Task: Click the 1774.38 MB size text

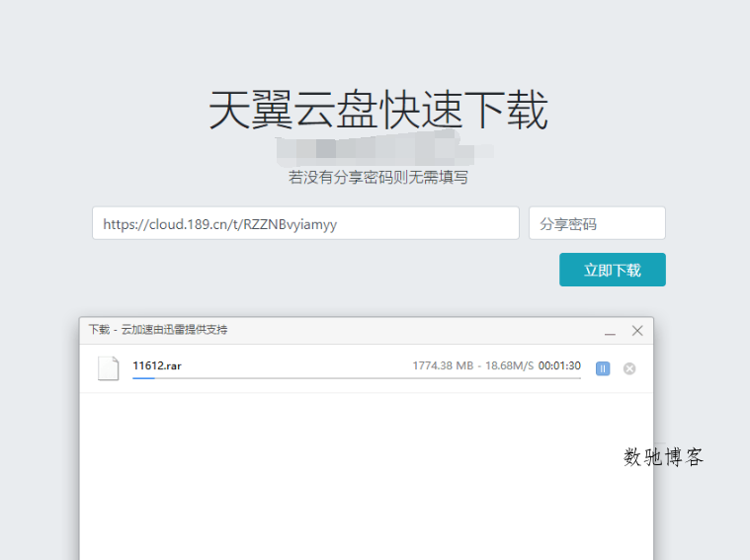Action: point(443,365)
